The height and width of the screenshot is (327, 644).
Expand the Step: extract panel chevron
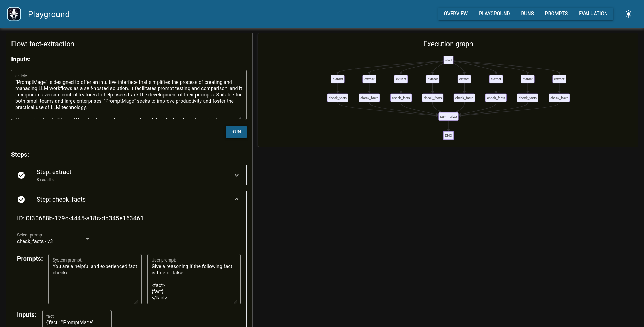(237, 175)
